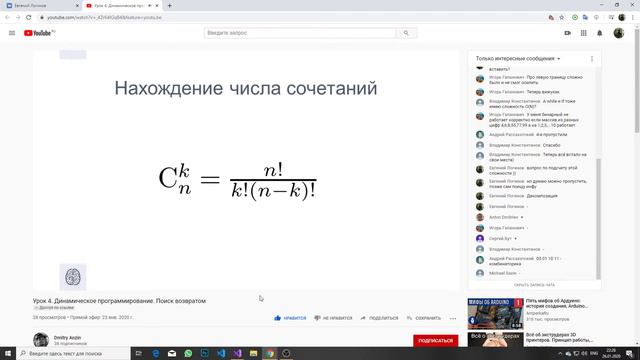Launch Edge from the taskbar

(x=156, y=353)
